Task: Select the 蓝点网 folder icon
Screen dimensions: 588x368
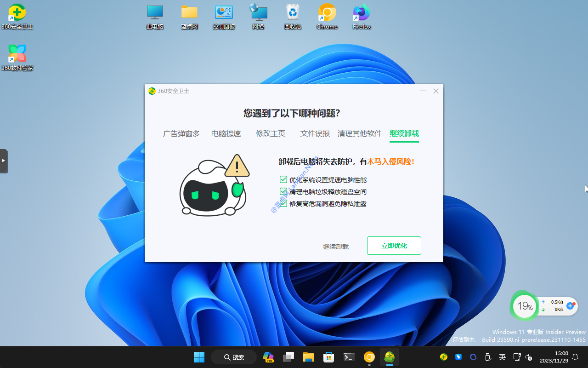Action: pyautogui.click(x=189, y=17)
